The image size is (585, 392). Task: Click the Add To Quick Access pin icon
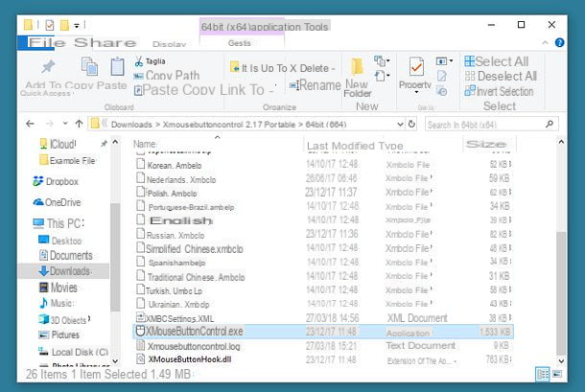pos(48,66)
